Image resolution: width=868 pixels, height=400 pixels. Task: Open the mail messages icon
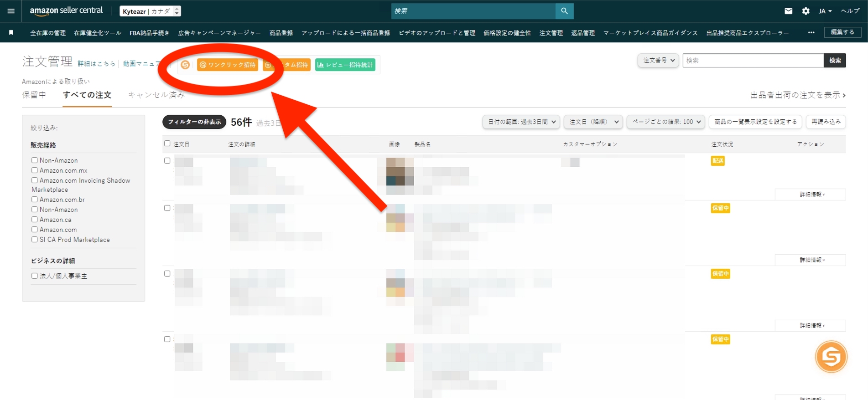pyautogui.click(x=788, y=11)
